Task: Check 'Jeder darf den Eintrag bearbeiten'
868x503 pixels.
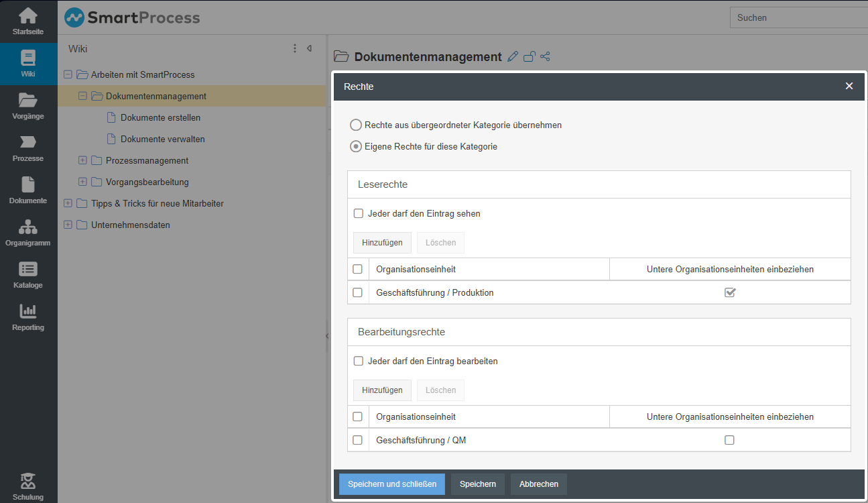Action: point(359,361)
